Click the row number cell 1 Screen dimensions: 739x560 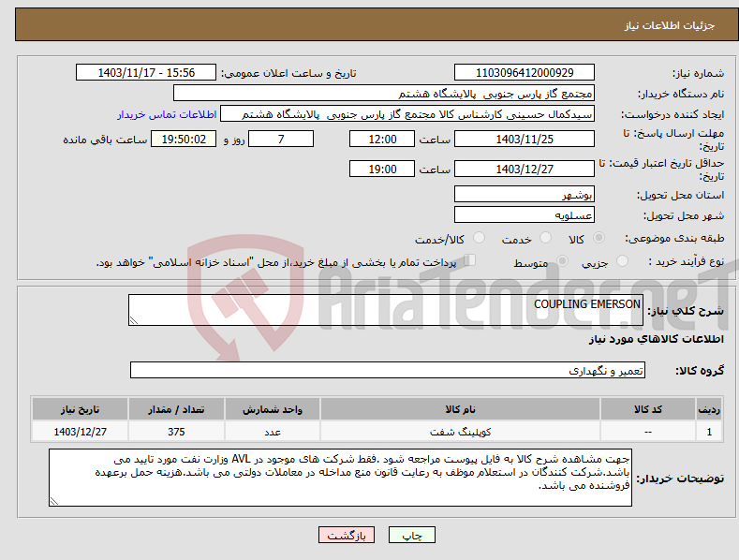[709, 432]
